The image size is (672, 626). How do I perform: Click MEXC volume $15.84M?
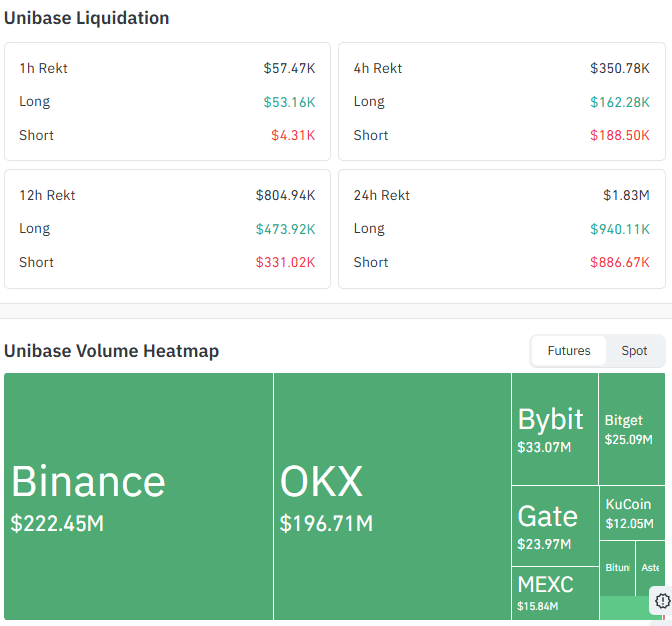[x=537, y=606]
